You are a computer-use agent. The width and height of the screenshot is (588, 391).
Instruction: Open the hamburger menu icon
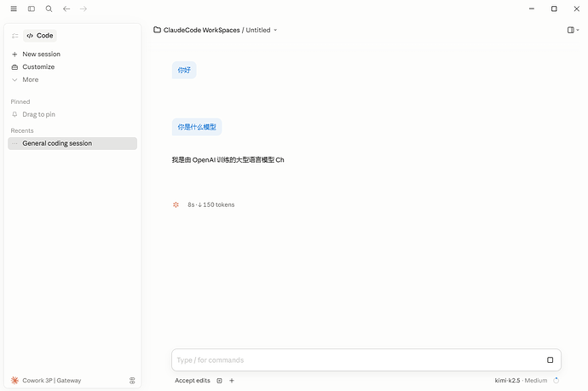click(14, 9)
